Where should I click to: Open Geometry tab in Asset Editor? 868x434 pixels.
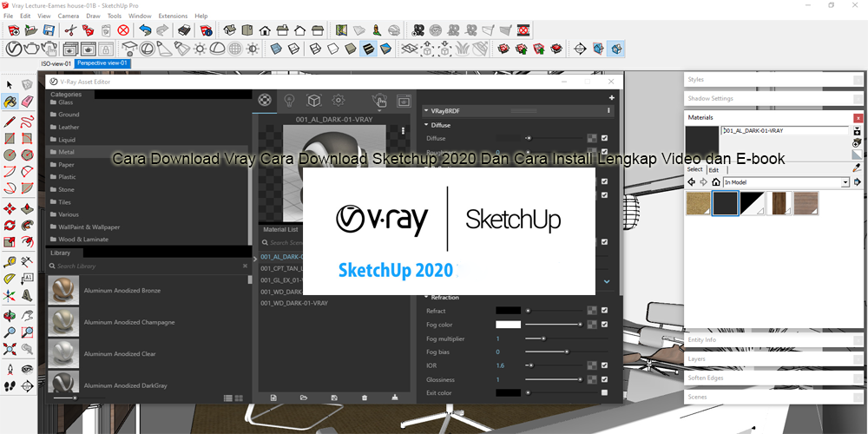314,101
